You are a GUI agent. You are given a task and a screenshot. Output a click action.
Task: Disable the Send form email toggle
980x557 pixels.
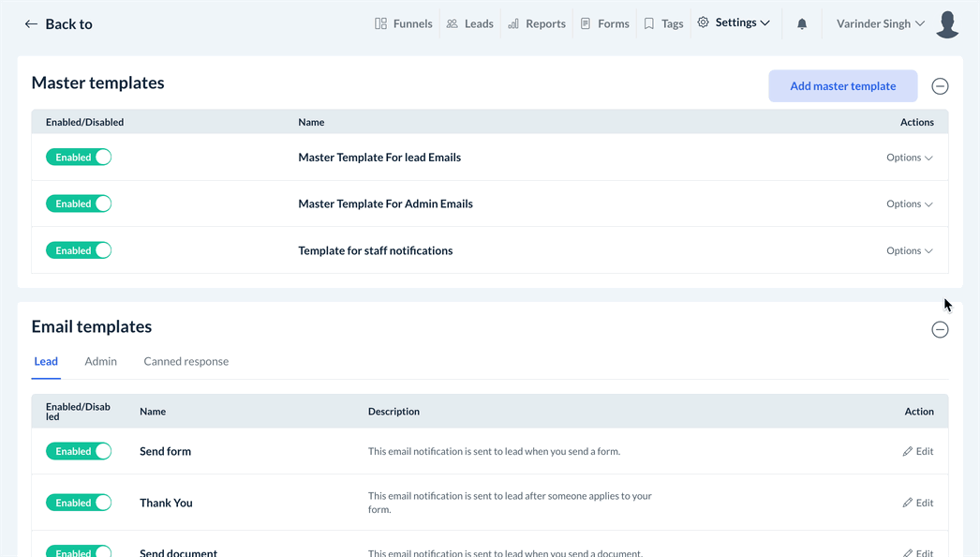pos(79,451)
